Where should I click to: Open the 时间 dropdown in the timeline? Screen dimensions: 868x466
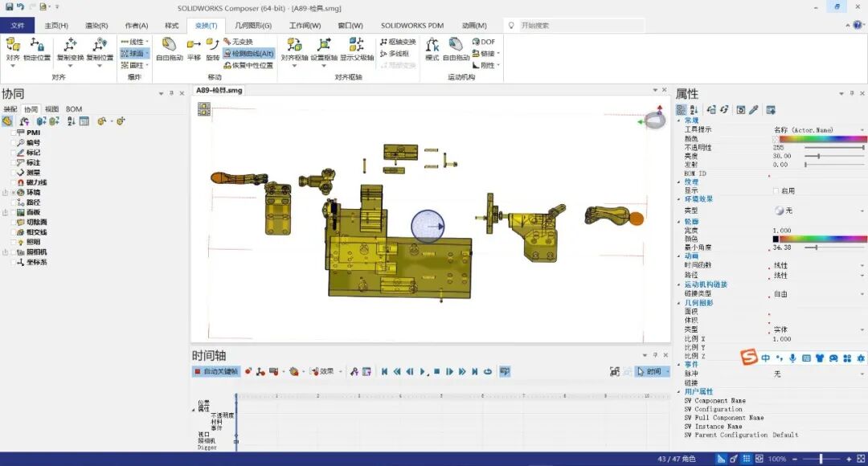click(651, 371)
